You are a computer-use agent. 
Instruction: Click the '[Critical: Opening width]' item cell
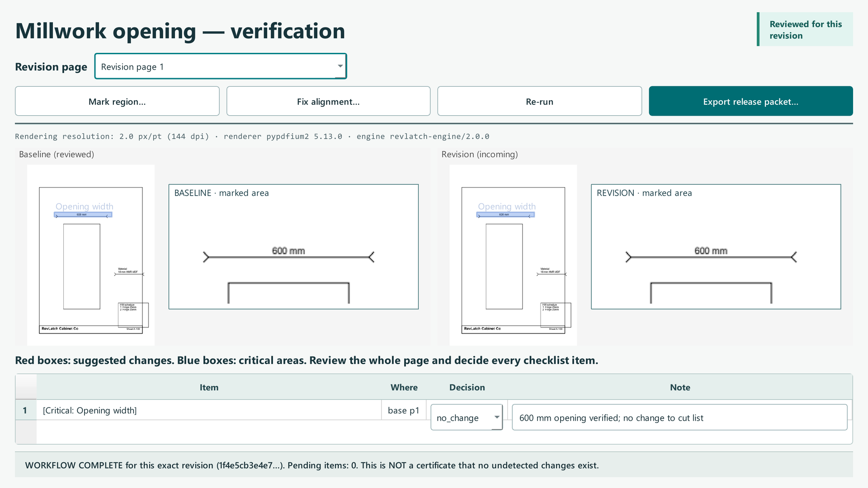[x=209, y=410]
